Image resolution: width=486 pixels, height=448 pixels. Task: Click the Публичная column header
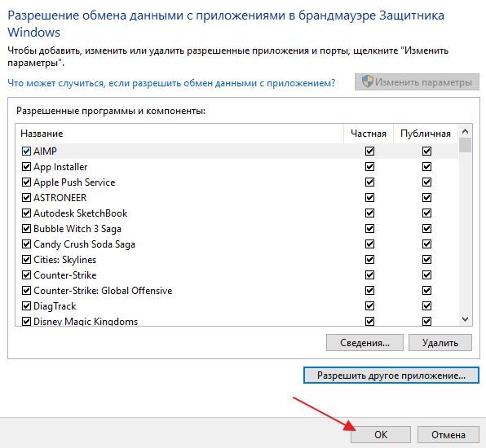pos(426,134)
